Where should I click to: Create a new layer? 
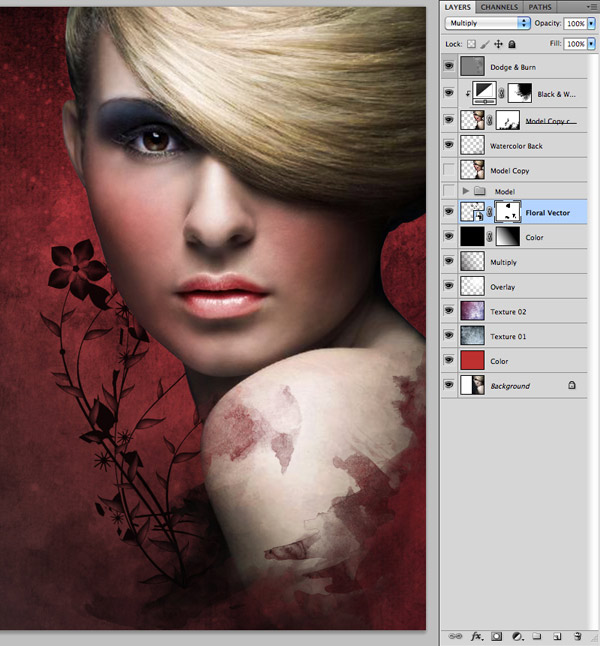click(557, 635)
